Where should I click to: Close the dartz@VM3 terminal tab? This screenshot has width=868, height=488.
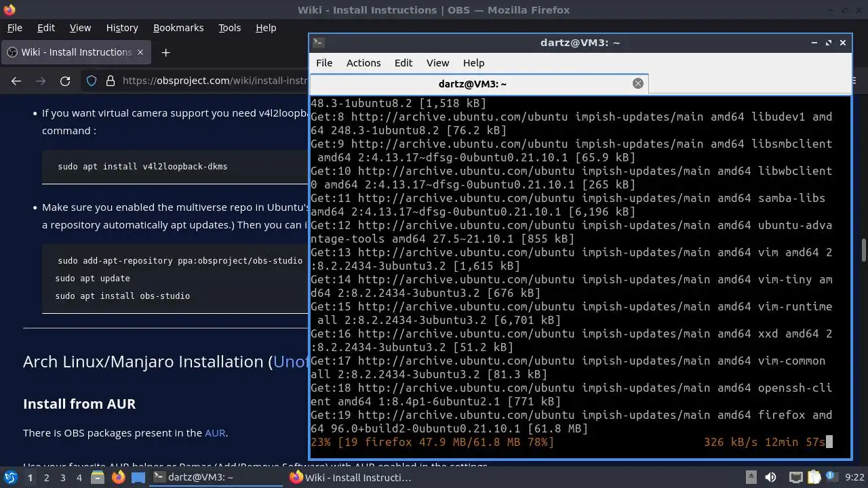(637, 83)
